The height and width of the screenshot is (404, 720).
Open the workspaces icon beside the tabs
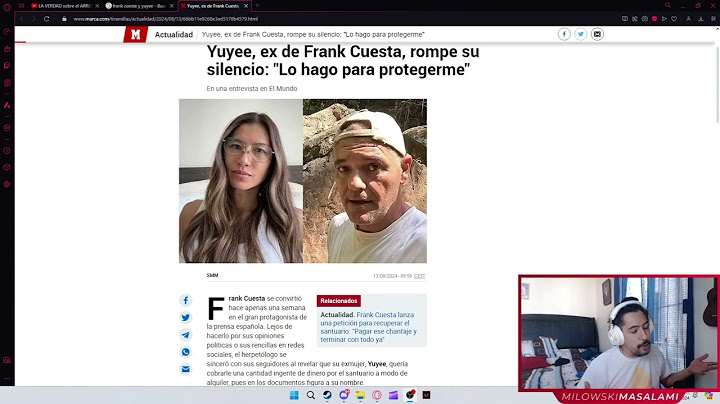pos(21,6)
